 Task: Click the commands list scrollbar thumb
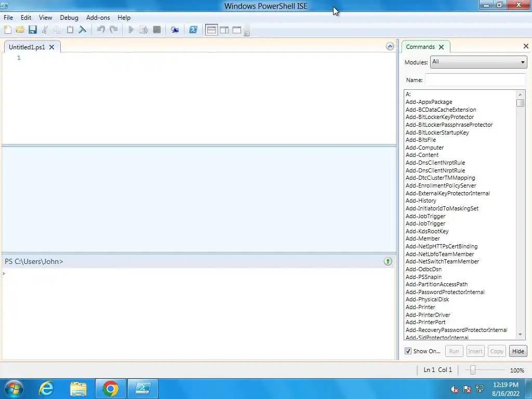pyautogui.click(x=520, y=103)
